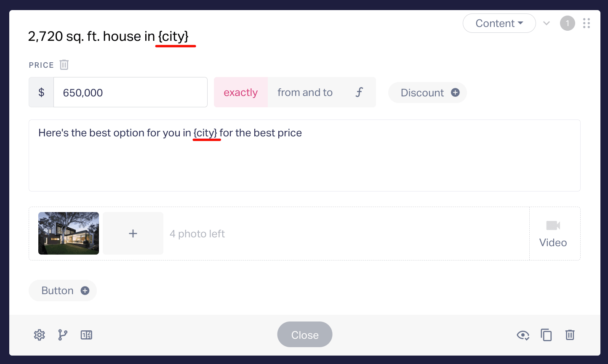Click the trash icon next to PRICE
Image resolution: width=608 pixels, height=364 pixels.
(64, 65)
